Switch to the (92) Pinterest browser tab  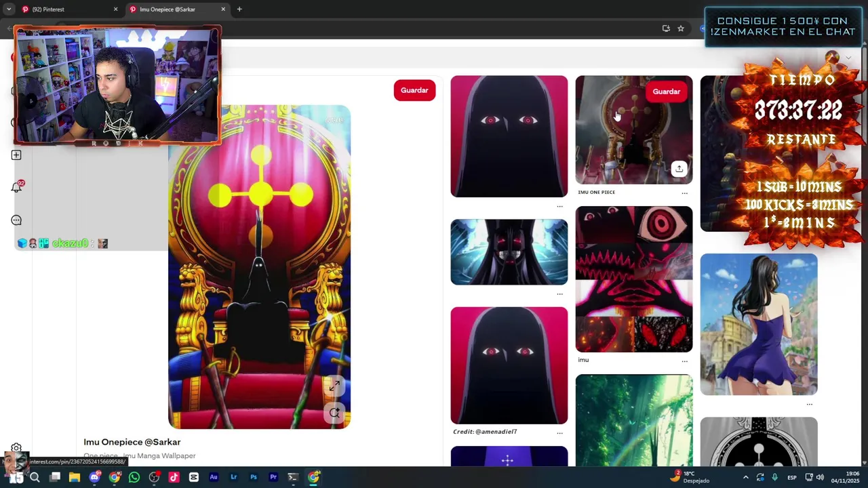point(68,9)
